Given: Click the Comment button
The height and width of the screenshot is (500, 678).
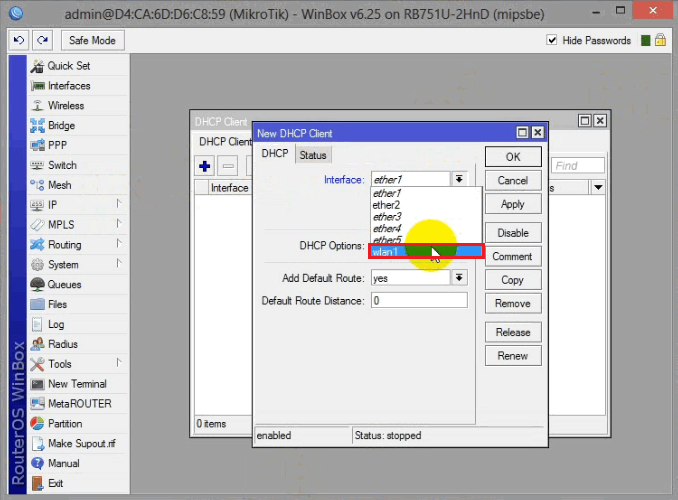Looking at the screenshot, I should click(513, 256).
